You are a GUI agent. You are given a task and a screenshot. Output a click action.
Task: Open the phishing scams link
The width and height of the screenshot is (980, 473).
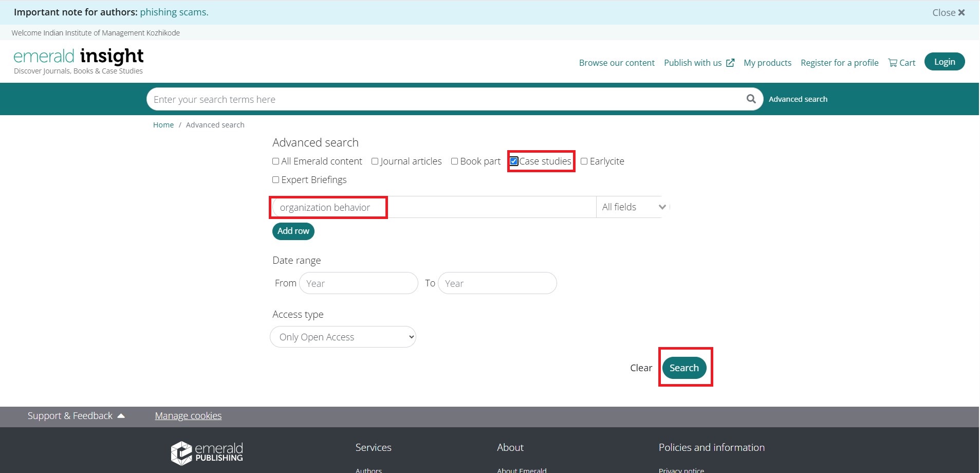click(x=174, y=12)
